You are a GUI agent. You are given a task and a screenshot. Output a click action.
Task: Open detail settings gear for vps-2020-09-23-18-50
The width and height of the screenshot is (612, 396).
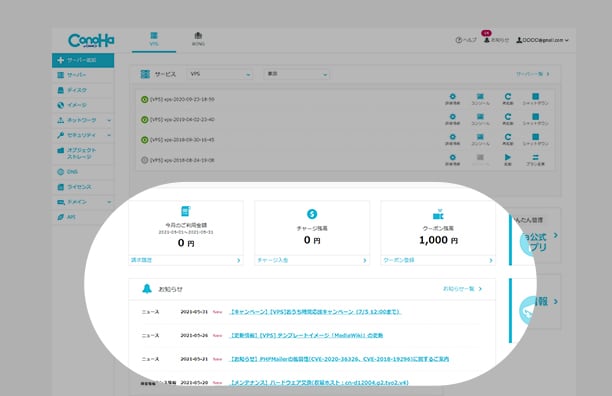click(x=452, y=99)
